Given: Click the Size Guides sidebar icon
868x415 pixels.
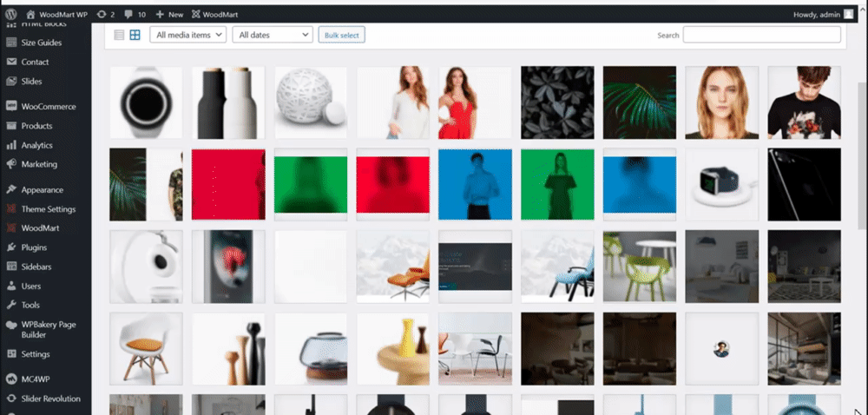Looking at the screenshot, I should pyautogui.click(x=11, y=43).
